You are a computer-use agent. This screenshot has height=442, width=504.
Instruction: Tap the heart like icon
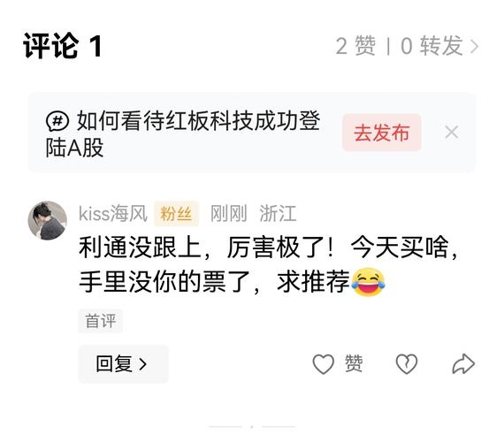point(323,363)
